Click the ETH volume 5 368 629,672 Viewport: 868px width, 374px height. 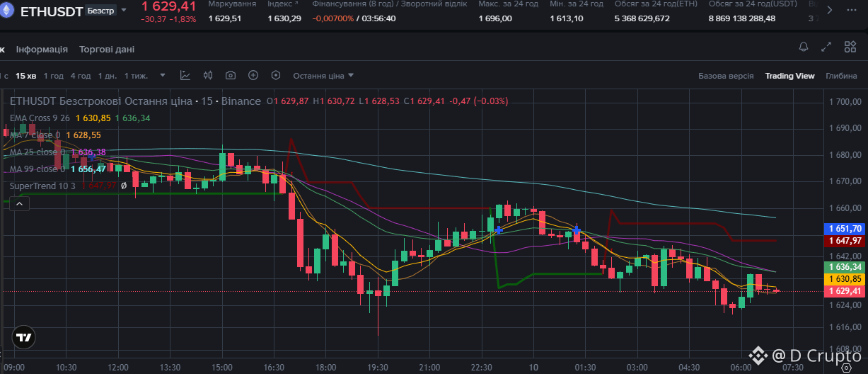(x=642, y=18)
